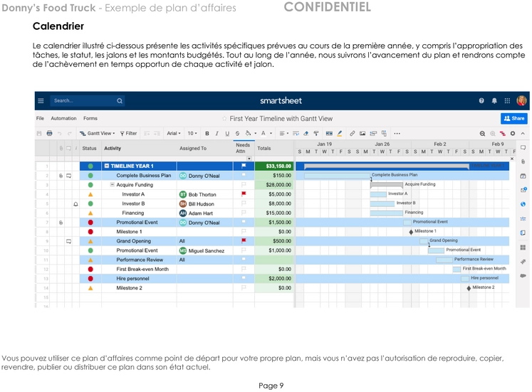The height and width of the screenshot is (392, 532).
Task: Open the Forms menu
Action: [x=90, y=118]
